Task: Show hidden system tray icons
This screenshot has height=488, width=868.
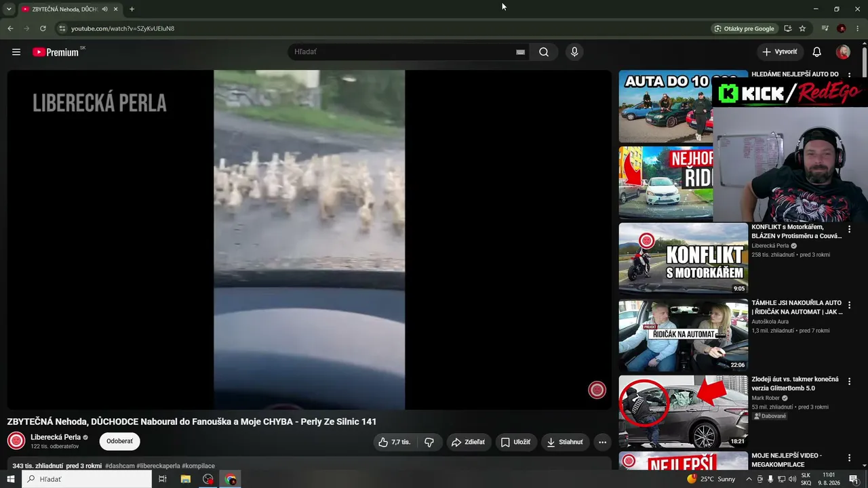Action: tap(749, 479)
